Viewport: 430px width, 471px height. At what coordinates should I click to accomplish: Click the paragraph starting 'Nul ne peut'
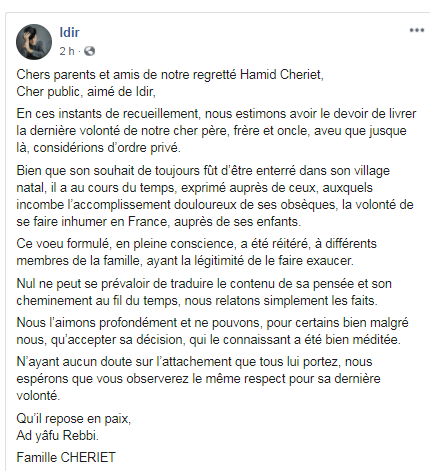(204, 292)
